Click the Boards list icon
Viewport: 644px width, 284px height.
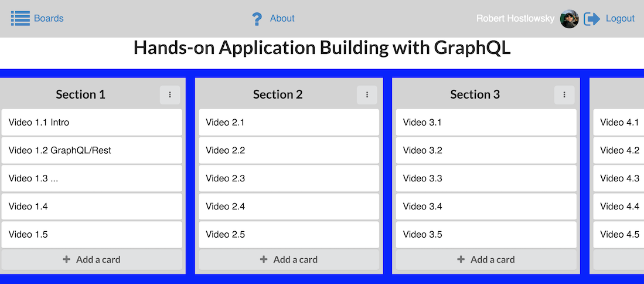pos(21,19)
